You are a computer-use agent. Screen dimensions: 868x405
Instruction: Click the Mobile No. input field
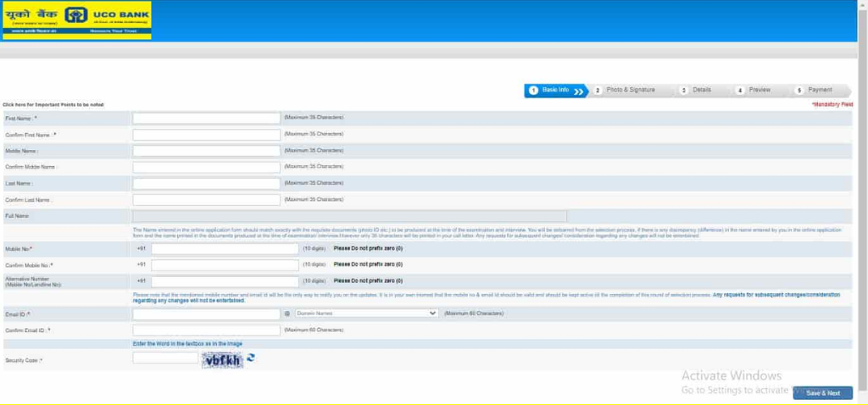pyautogui.click(x=225, y=249)
